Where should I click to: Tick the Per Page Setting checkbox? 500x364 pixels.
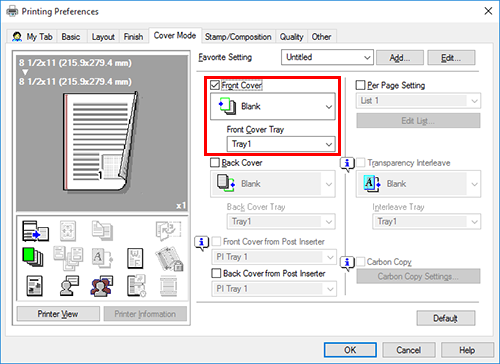click(360, 85)
